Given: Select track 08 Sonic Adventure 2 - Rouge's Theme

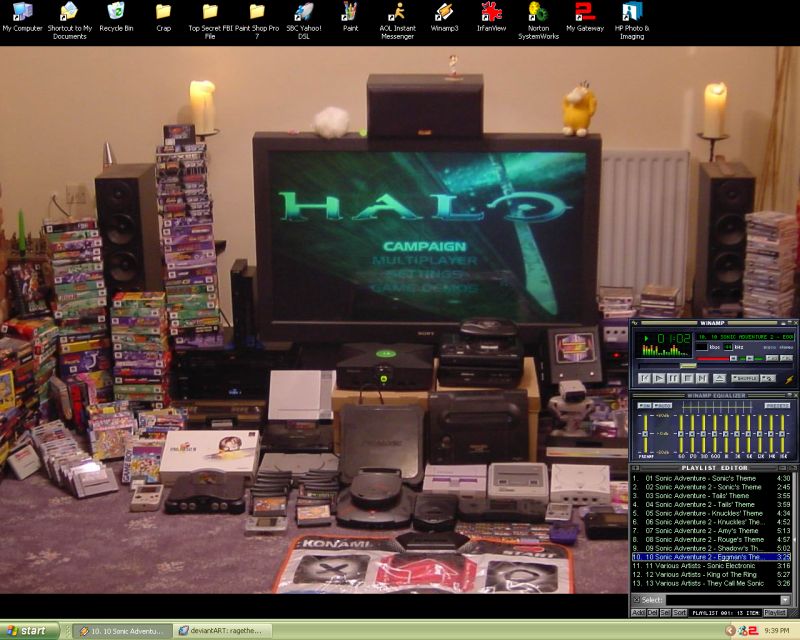Looking at the screenshot, I should coord(711,539).
